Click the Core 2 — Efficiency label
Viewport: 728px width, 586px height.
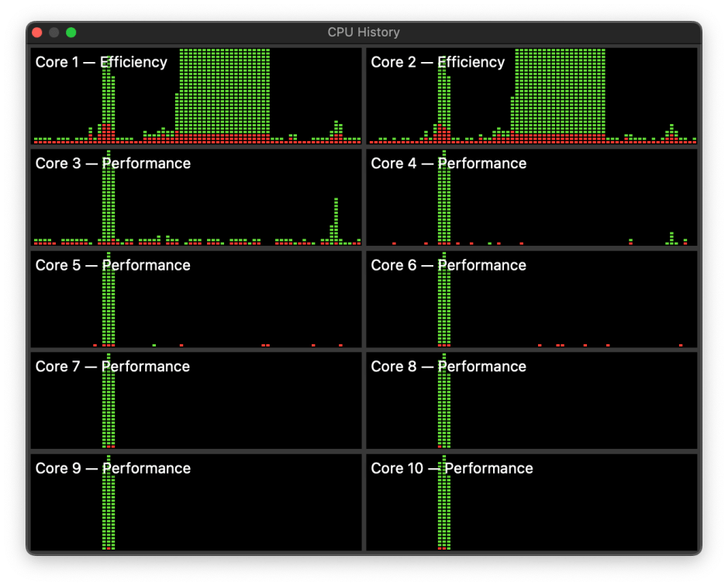pos(437,62)
